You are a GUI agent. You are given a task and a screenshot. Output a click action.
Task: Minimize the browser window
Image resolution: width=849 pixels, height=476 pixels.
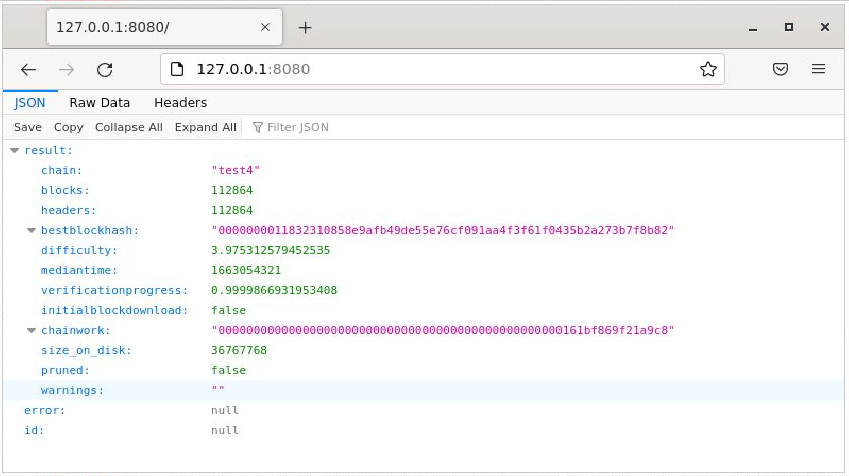[x=753, y=28]
